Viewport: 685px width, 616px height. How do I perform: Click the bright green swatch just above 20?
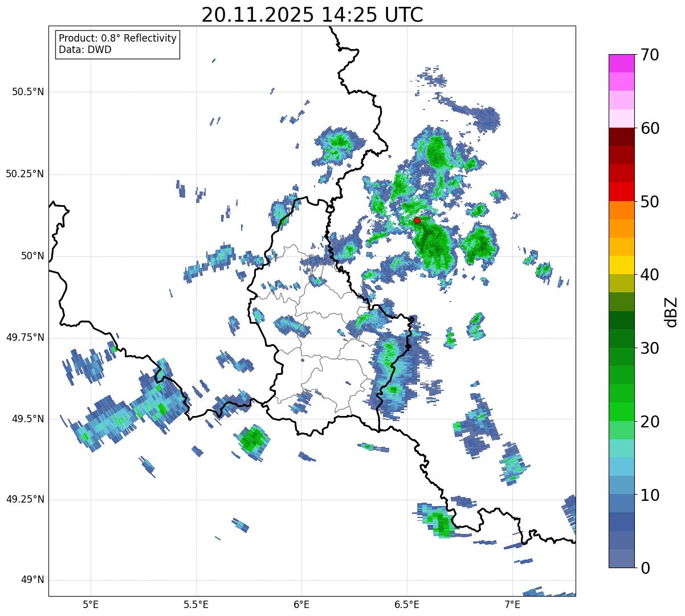621,412
